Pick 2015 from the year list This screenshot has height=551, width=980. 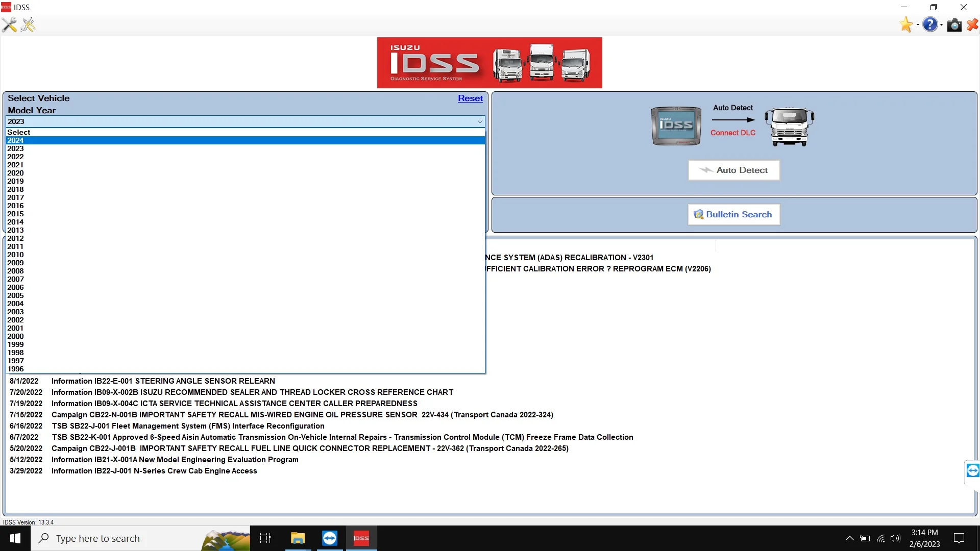click(245, 214)
